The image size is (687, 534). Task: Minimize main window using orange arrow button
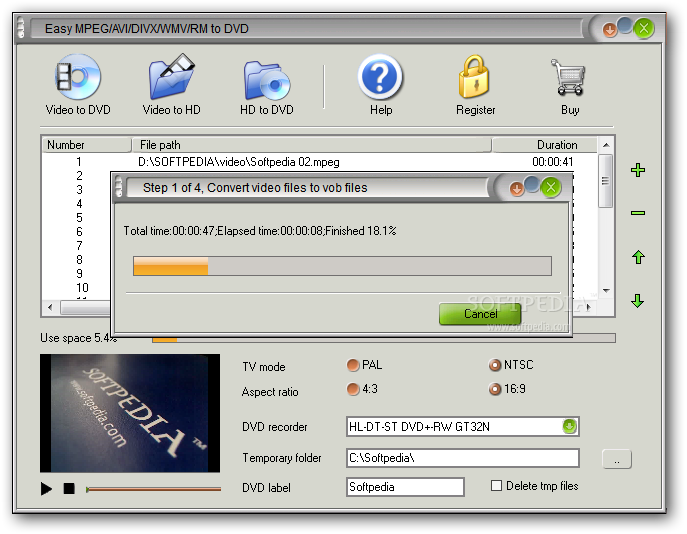pos(609,30)
